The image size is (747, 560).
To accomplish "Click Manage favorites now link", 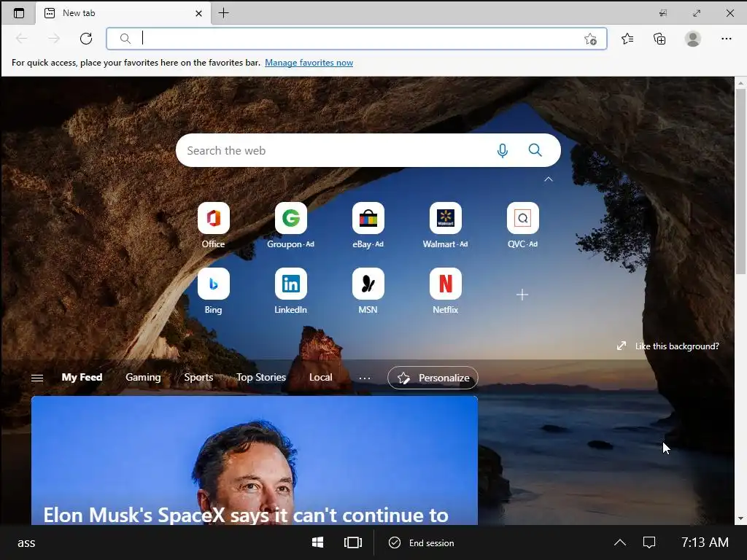I will point(309,63).
